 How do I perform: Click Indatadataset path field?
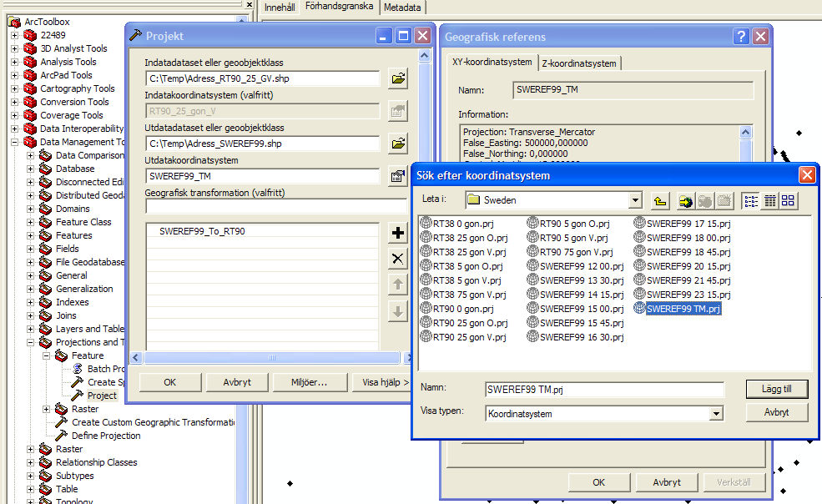[x=262, y=78]
